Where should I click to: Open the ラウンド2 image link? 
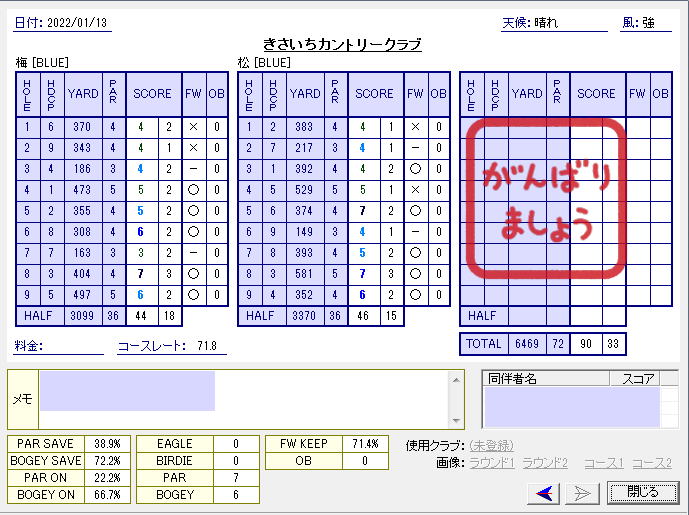(x=545, y=462)
